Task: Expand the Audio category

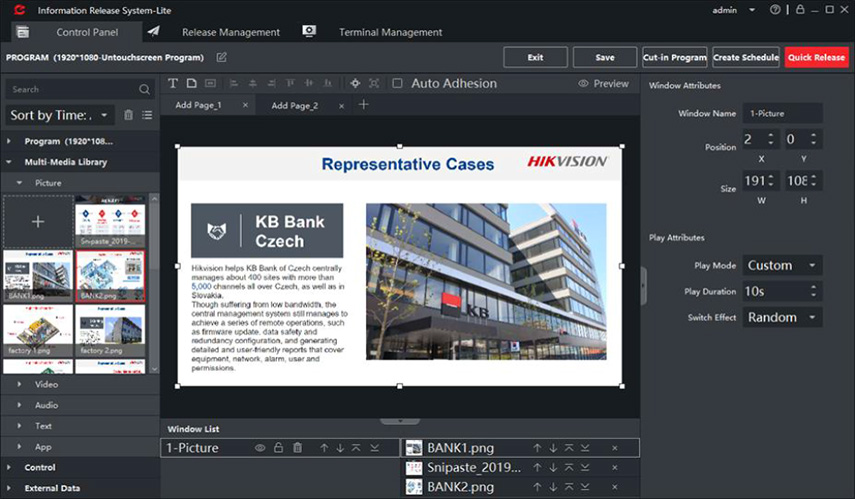Action: click(20, 405)
